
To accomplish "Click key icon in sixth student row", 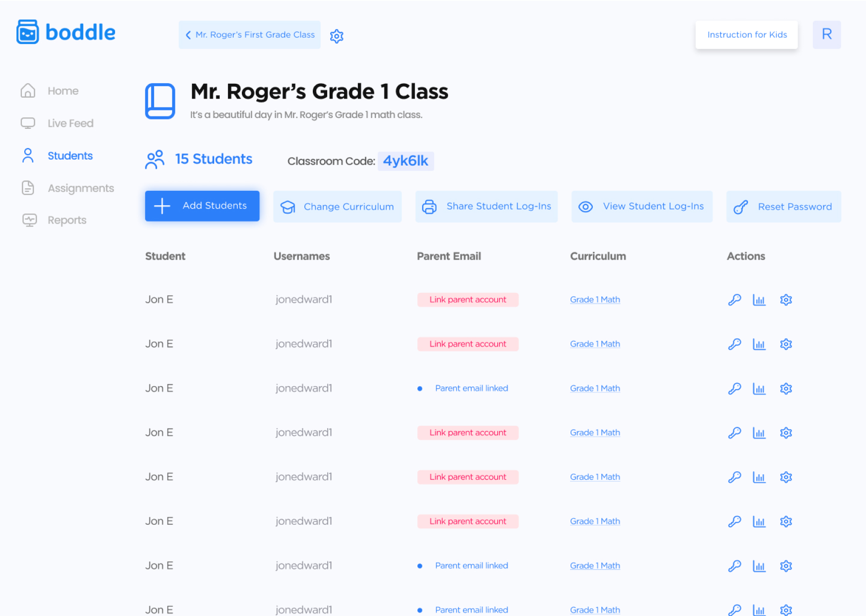I will pos(735,521).
